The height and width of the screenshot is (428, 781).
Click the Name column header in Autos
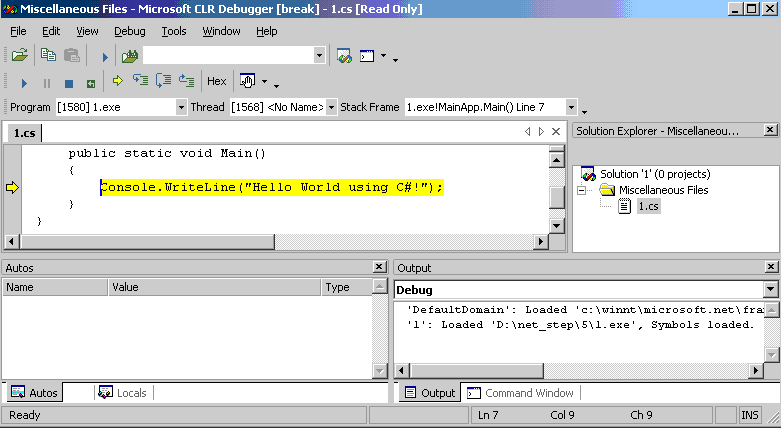click(x=55, y=287)
